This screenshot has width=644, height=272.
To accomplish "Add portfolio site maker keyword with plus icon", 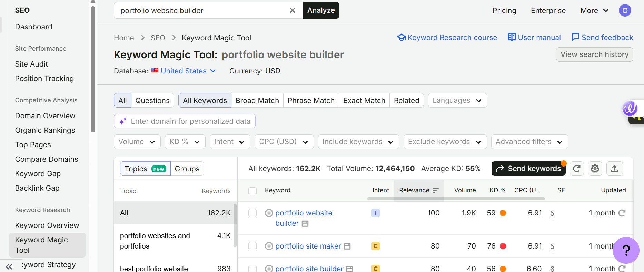I will (269, 246).
